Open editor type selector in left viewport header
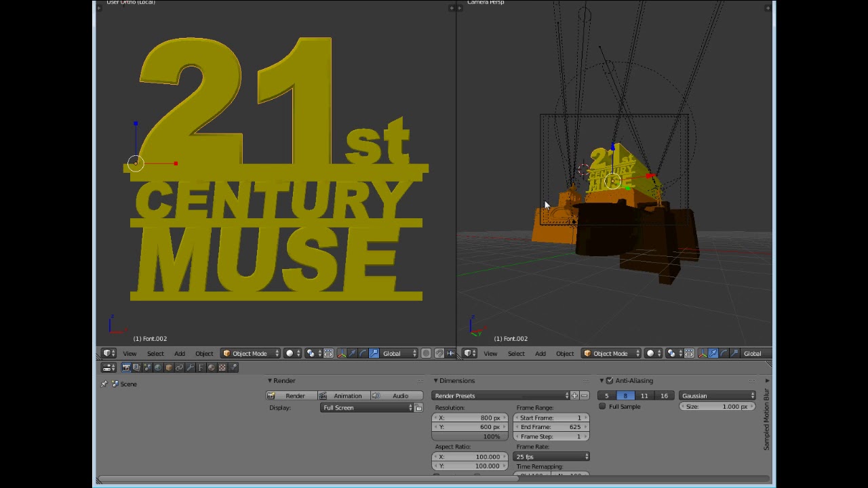The image size is (868, 488). click(x=108, y=353)
